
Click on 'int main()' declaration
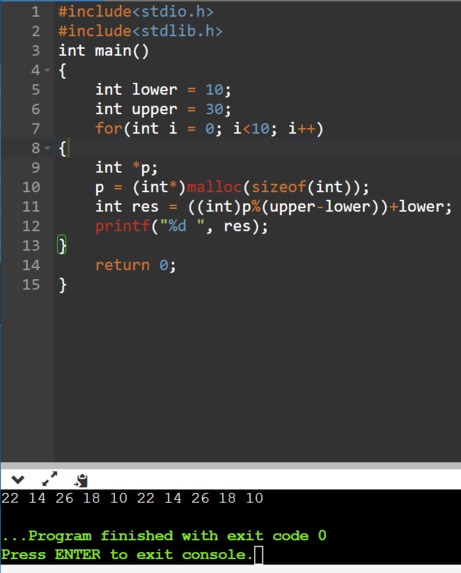pos(104,51)
